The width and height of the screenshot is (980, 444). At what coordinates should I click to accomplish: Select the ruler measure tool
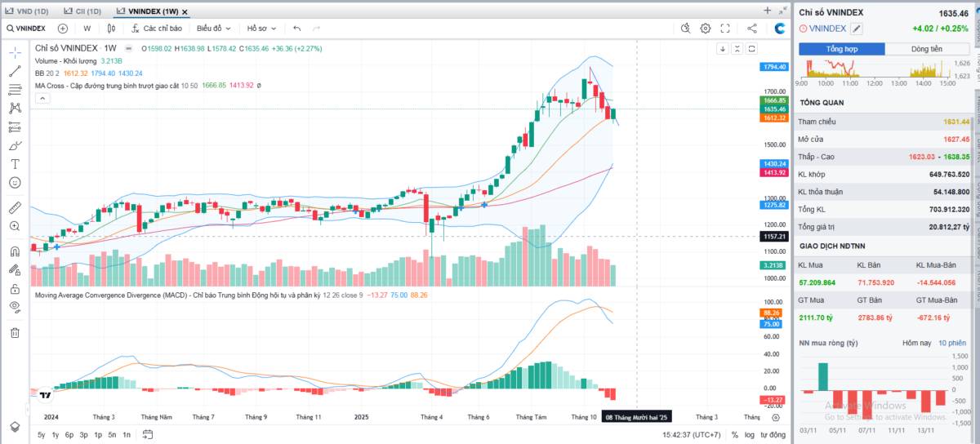pyautogui.click(x=15, y=207)
